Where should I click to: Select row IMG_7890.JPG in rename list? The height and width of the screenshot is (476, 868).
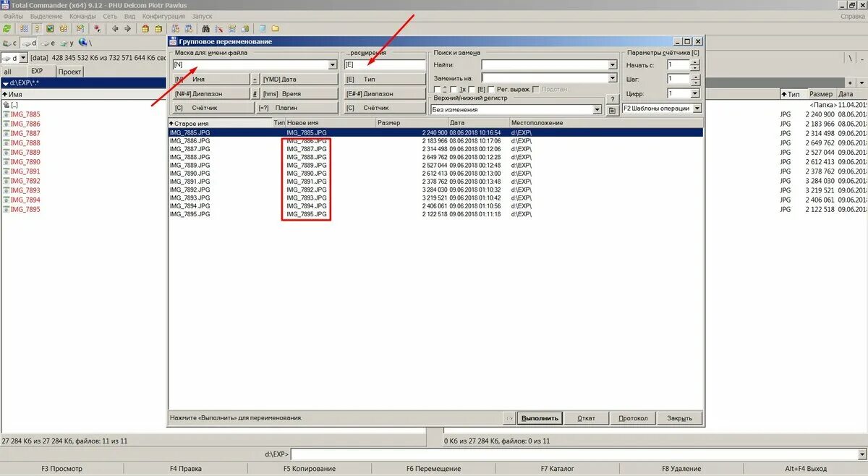435,174
